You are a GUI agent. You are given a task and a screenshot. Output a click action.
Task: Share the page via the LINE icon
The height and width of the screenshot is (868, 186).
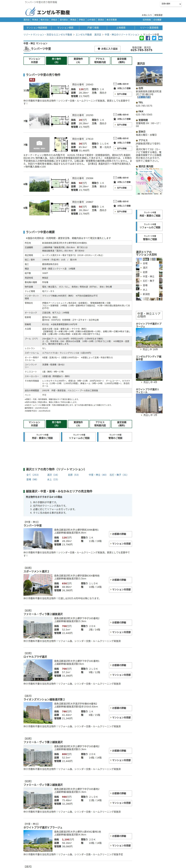click(x=142, y=38)
